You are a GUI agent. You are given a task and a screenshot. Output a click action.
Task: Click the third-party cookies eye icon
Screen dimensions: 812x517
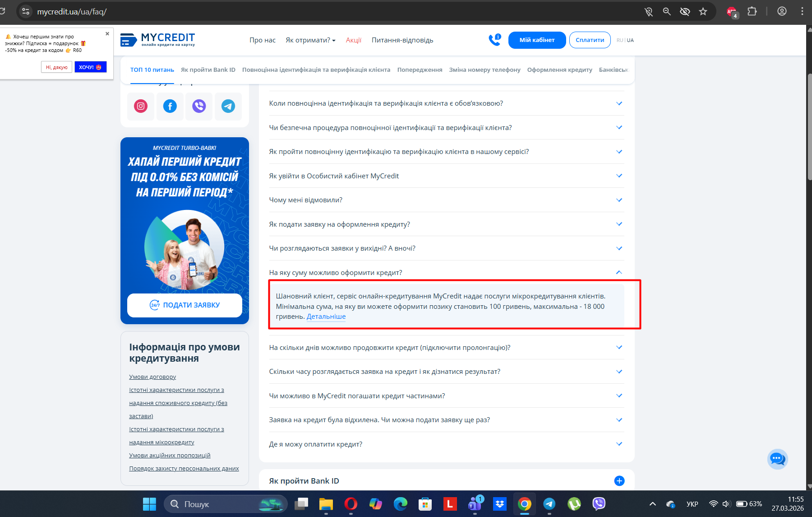685,12
